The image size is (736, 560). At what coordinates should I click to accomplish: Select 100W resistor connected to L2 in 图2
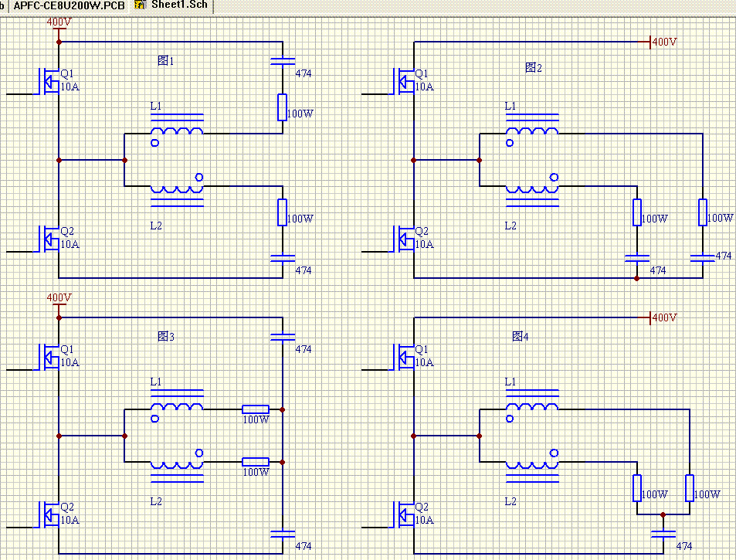[x=637, y=212]
